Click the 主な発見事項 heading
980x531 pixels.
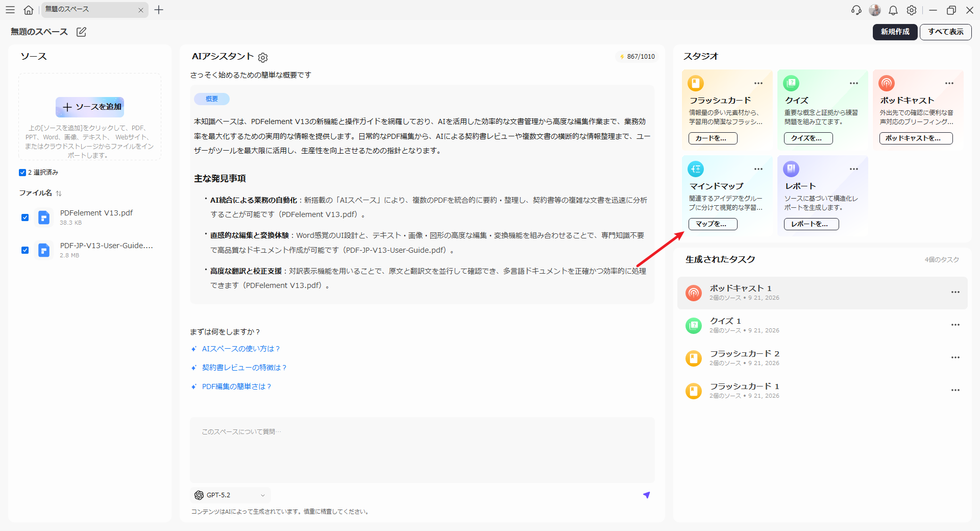pyautogui.click(x=220, y=178)
